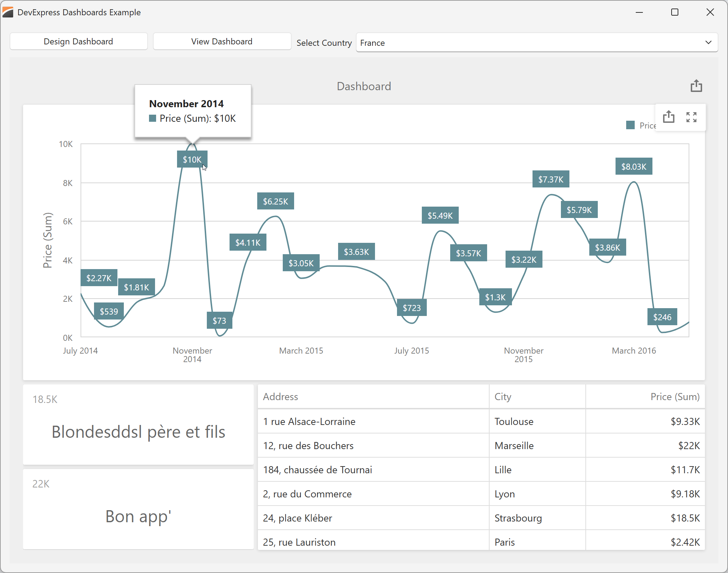The height and width of the screenshot is (573, 728).
Task: Click the $8.03K data point label
Action: pos(634,167)
